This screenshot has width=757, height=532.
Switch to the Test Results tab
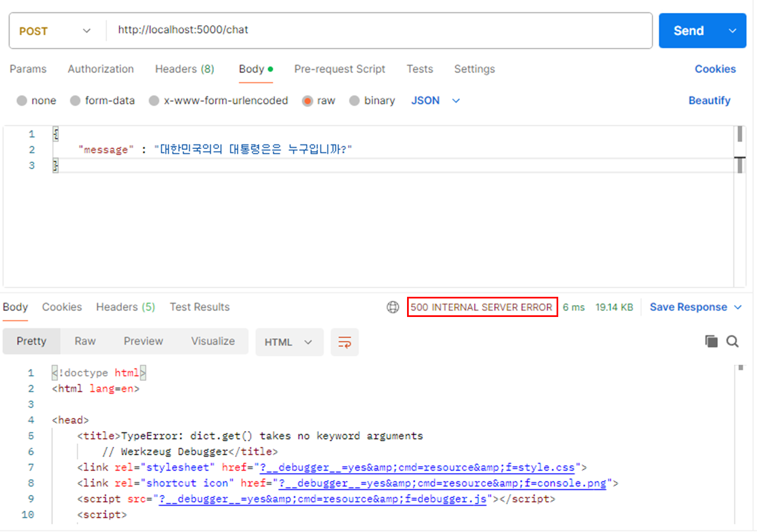pyautogui.click(x=200, y=307)
